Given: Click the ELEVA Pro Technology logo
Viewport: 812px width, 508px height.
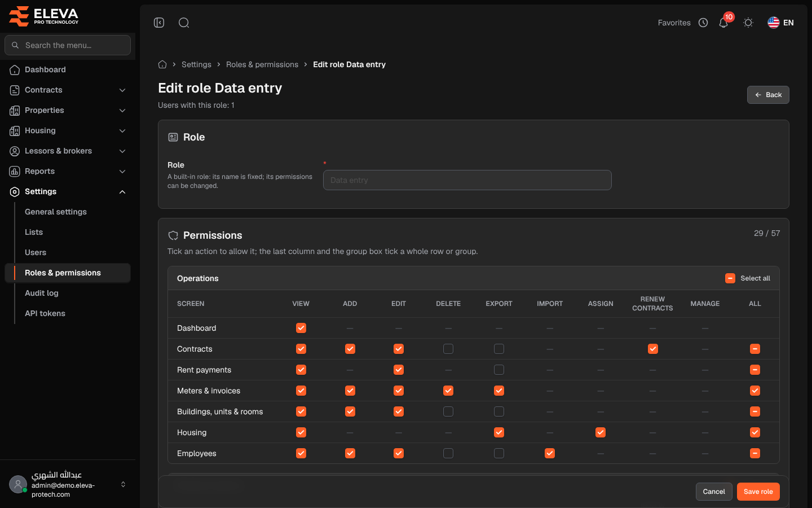Looking at the screenshot, I should click(x=44, y=16).
